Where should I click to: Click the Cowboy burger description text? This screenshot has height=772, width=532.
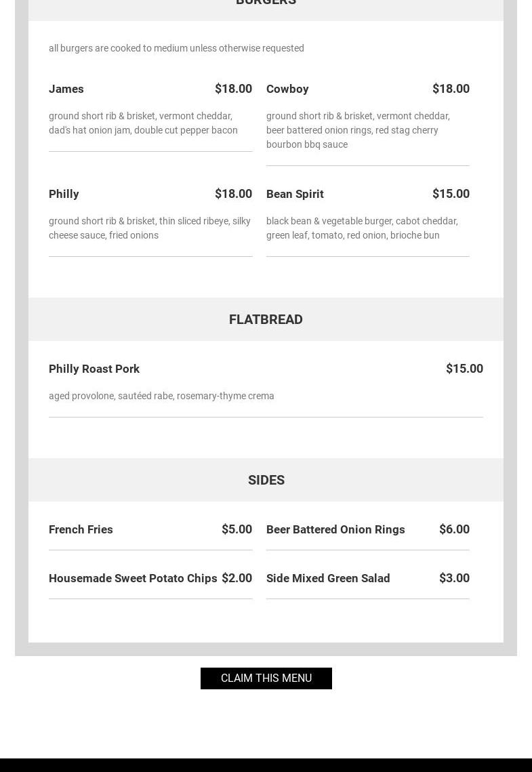click(x=358, y=130)
